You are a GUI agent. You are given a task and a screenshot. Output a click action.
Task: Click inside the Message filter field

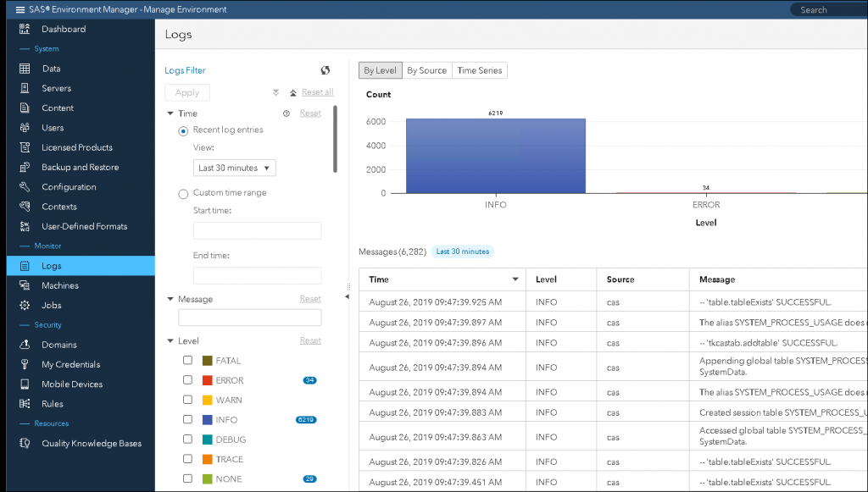point(252,318)
